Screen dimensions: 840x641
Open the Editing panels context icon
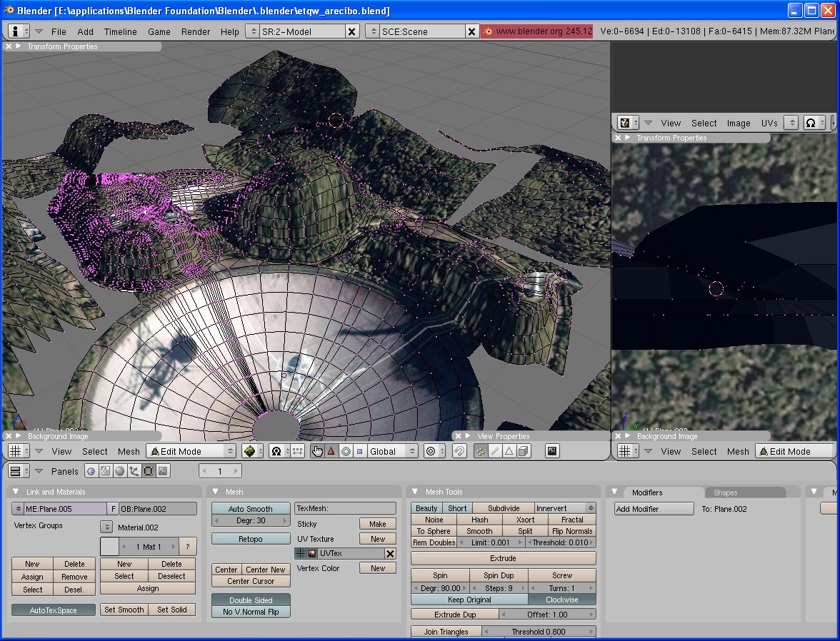149,471
